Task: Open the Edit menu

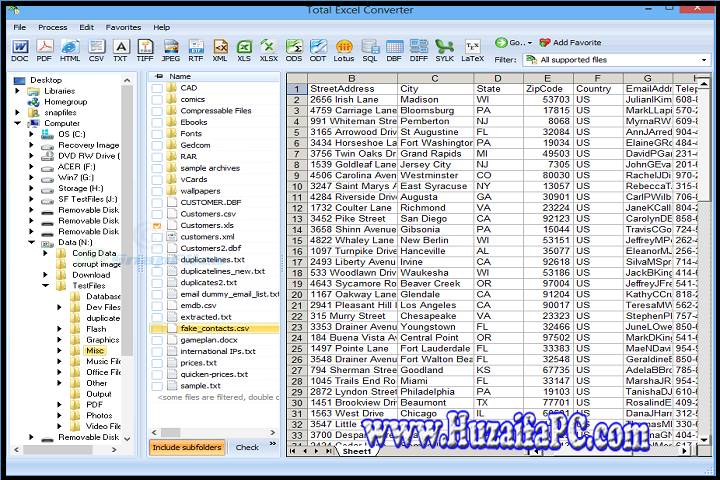Action: coord(86,28)
